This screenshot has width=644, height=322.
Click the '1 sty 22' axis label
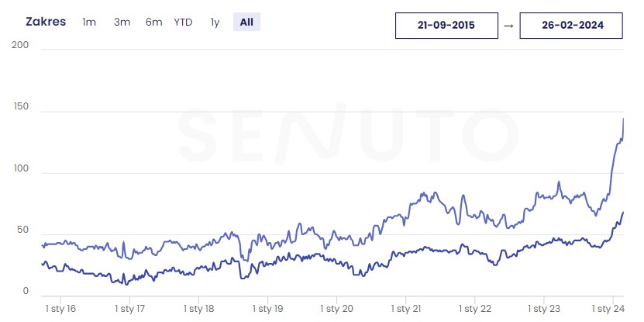[475, 308]
